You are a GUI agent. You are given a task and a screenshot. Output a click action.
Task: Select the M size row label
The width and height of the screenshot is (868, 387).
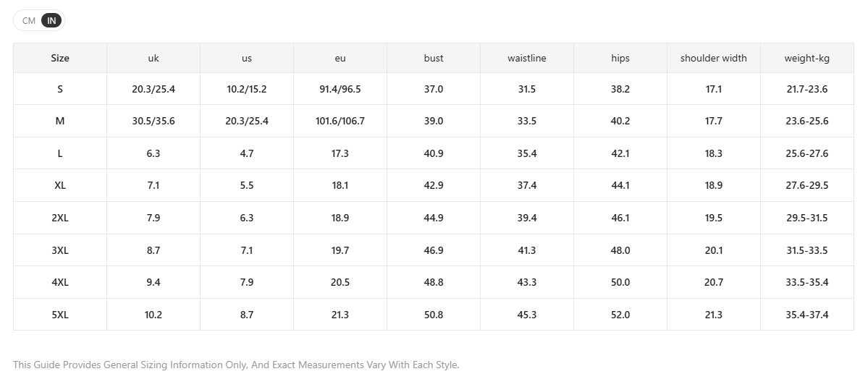click(60, 121)
